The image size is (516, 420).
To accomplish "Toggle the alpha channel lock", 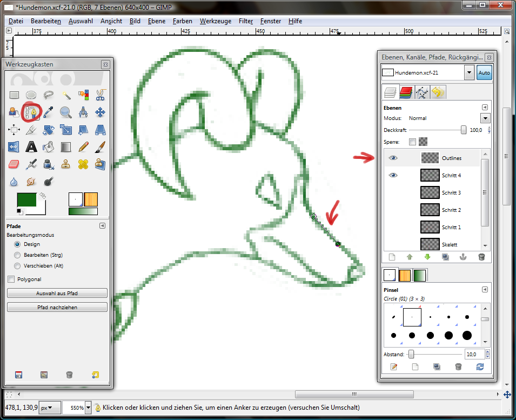I will (423, 142).
